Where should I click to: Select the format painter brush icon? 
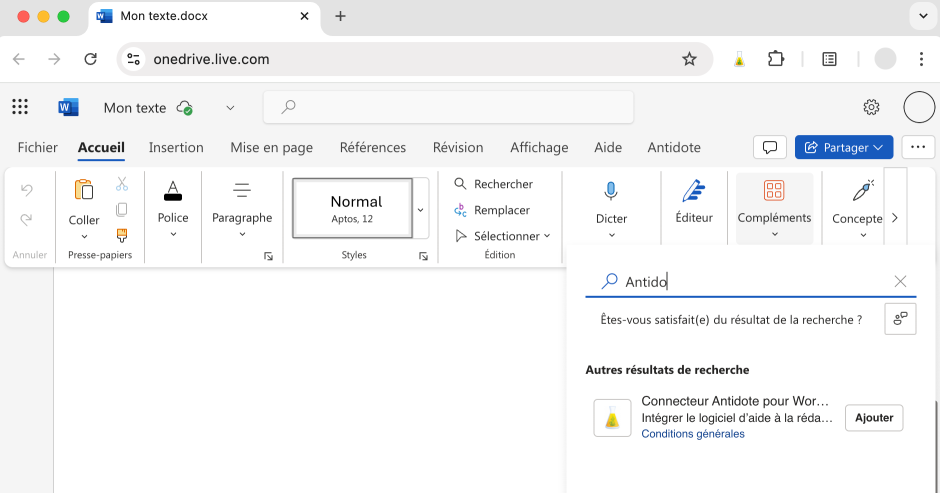point(122,235)
